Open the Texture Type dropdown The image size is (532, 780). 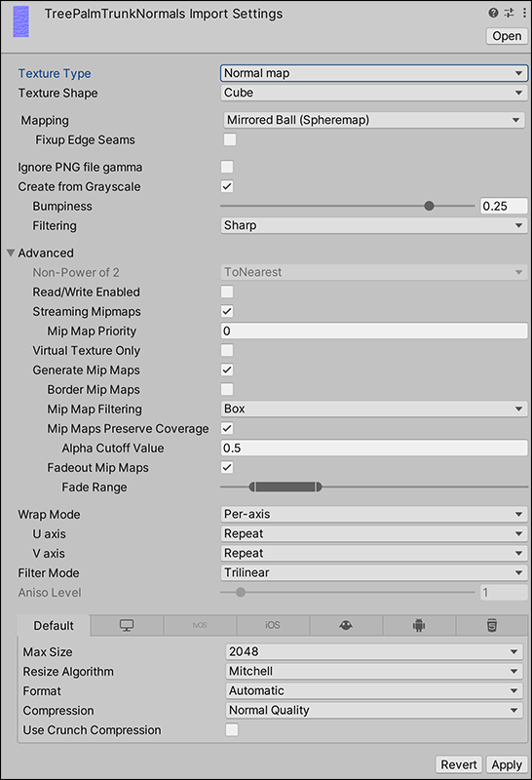pos(374,73)
